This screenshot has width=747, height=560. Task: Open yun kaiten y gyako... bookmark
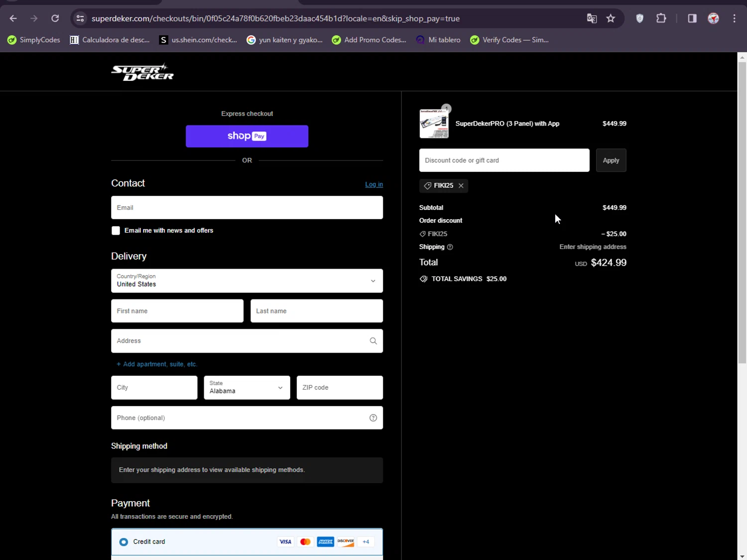(x=285, y=40)
